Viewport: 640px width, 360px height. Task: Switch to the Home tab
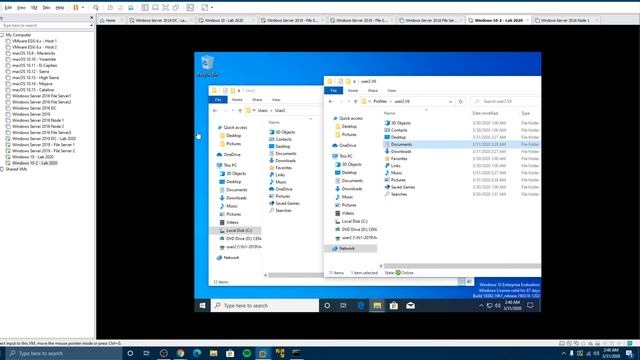point(111,20)
